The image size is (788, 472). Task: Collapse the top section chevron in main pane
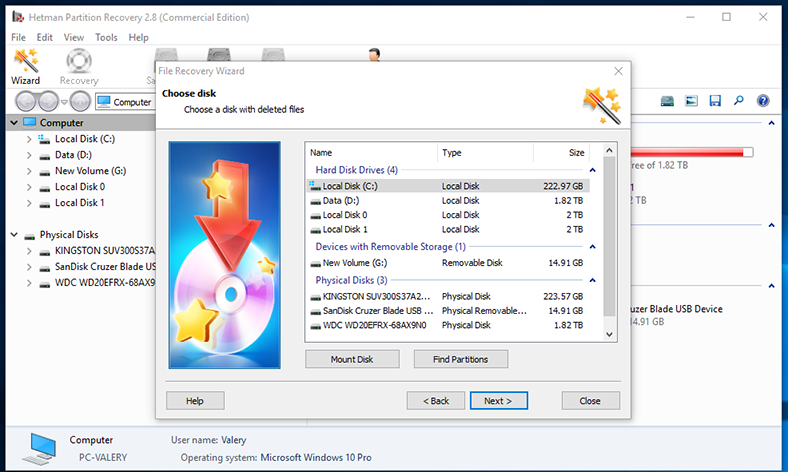pyautogui.click(x=771, y=123)
